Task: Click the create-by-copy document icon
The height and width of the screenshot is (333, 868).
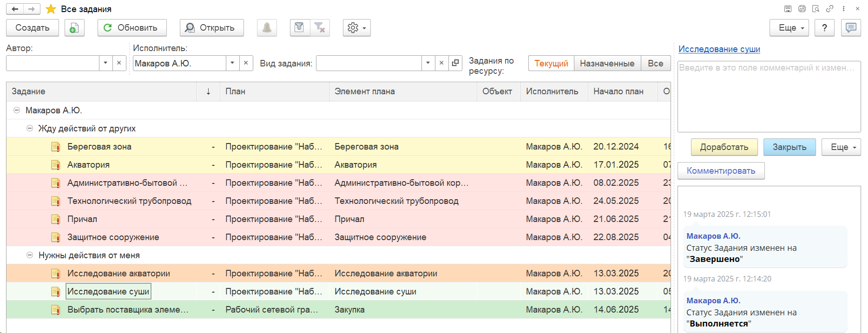Action: pos(74,28)
